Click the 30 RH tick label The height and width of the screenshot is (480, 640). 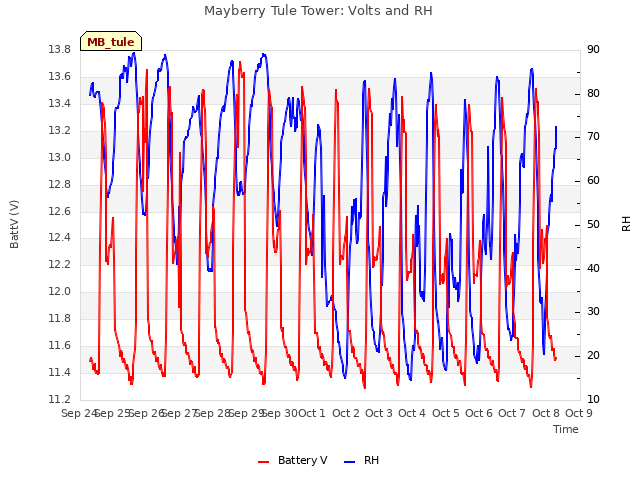click(x=593, y=312)
